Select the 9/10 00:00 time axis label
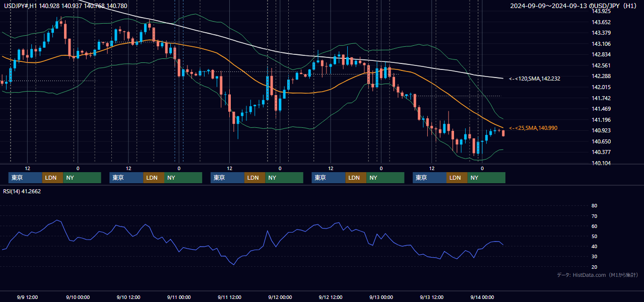 click(x=78, y=297)
